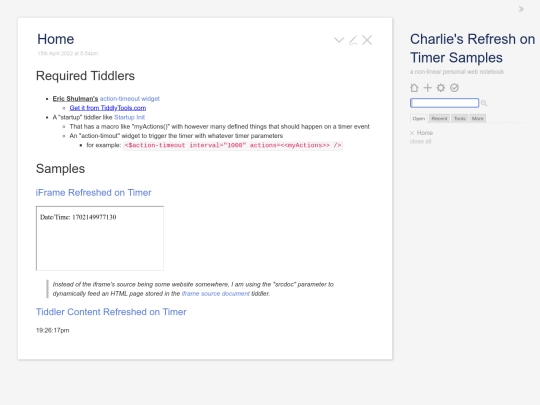Screen dimensions: 540x405
Task: Open the 'iFrame Refreshed on Timer' heading link
Action: (x=93, y=193)
